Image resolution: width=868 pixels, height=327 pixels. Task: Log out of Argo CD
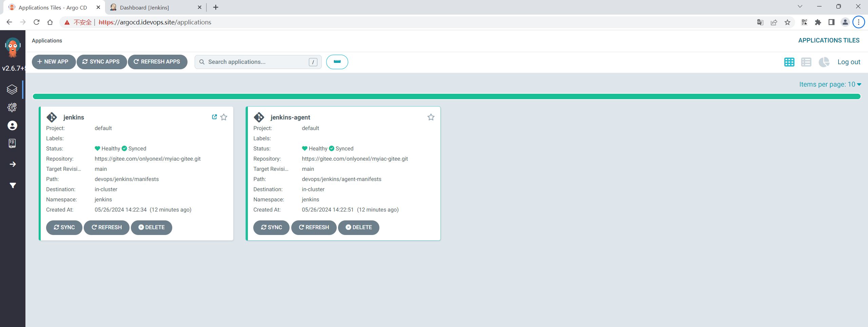click(849, 62)
